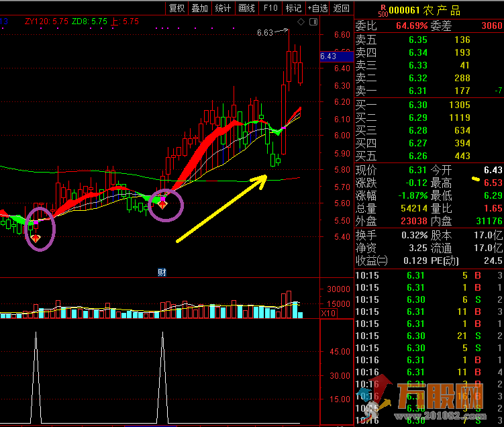The width and height of the screenshot is (504, 427).
Task: Click the R 500 margin badge icon
Action: 383,11
